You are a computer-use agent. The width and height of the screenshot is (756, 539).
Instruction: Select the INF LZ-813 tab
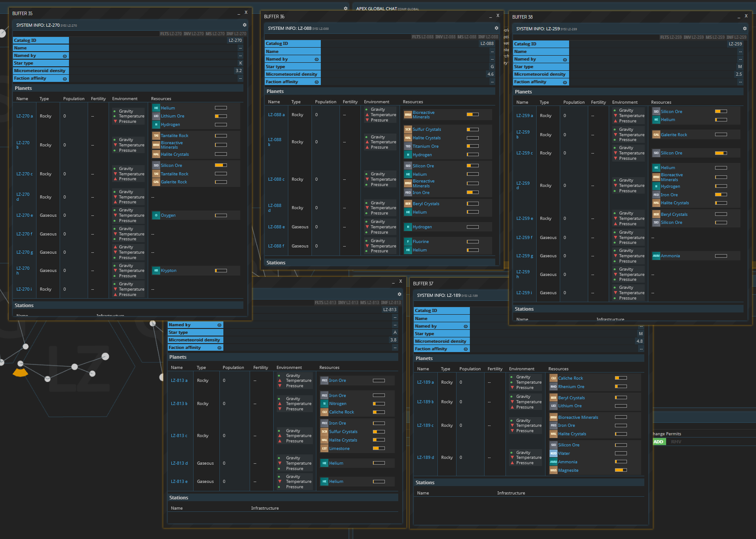[391, 303]
